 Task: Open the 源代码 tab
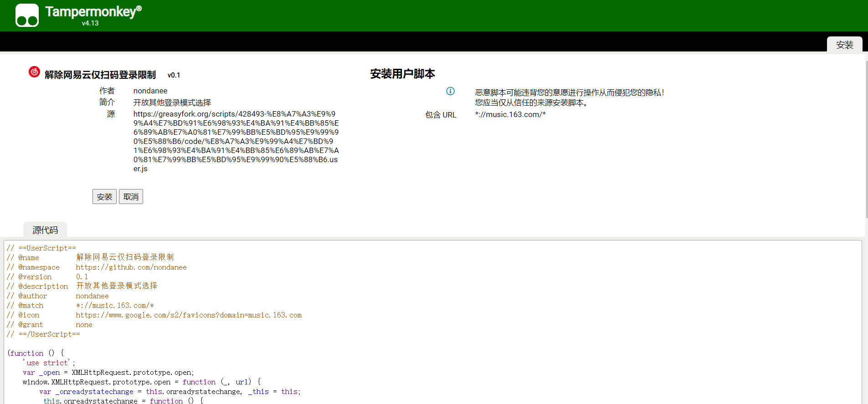[45, 230]
